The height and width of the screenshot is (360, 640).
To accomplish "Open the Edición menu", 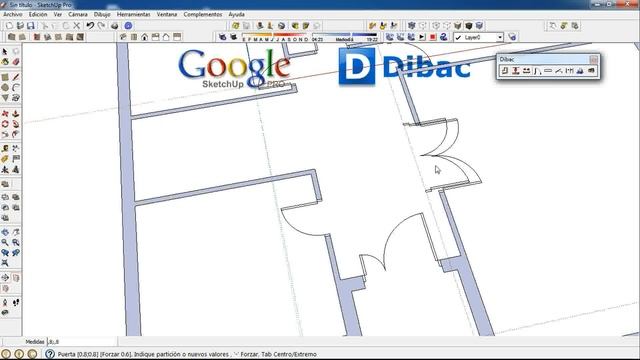I will pyautogui.click(x=38, y=14).
